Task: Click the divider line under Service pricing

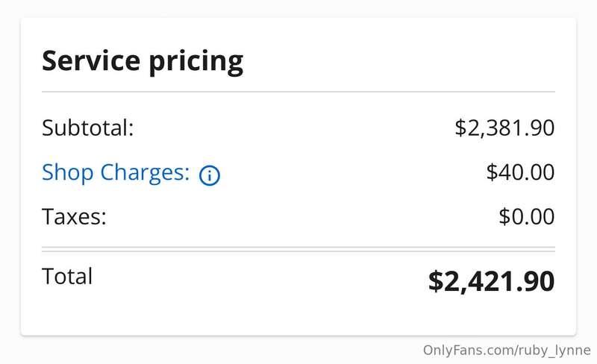Action: [x=298, y=92]
